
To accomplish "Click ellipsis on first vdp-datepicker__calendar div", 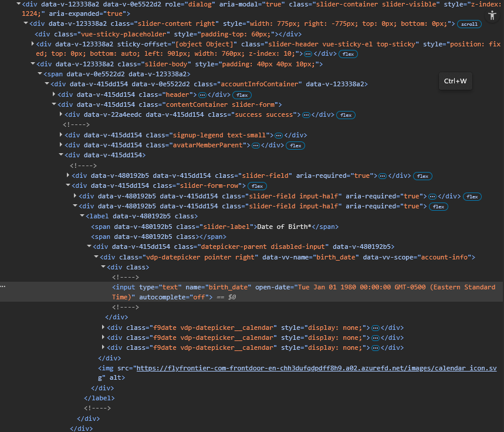I will tap(376, 328).
